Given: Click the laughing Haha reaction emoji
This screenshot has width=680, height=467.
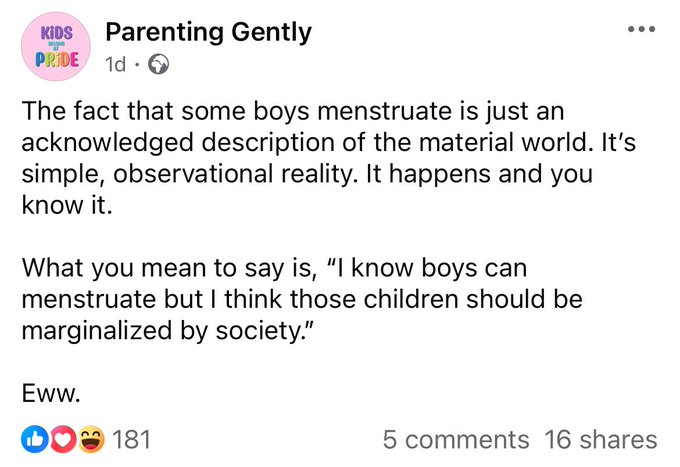Looking at the screenshot, I should (91, 439).
